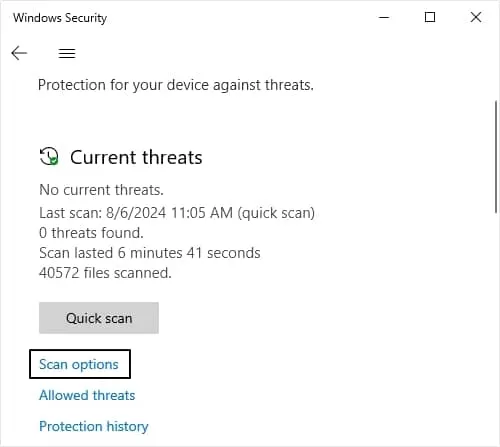Click the 0 threats found text
500x447 pixels.
coord(91,233)
